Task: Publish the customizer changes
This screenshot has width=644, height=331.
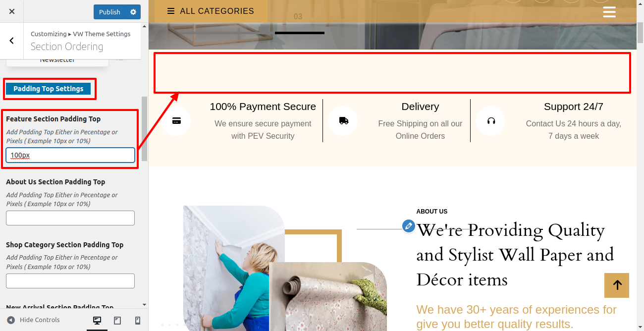Action: coord(109,12)
